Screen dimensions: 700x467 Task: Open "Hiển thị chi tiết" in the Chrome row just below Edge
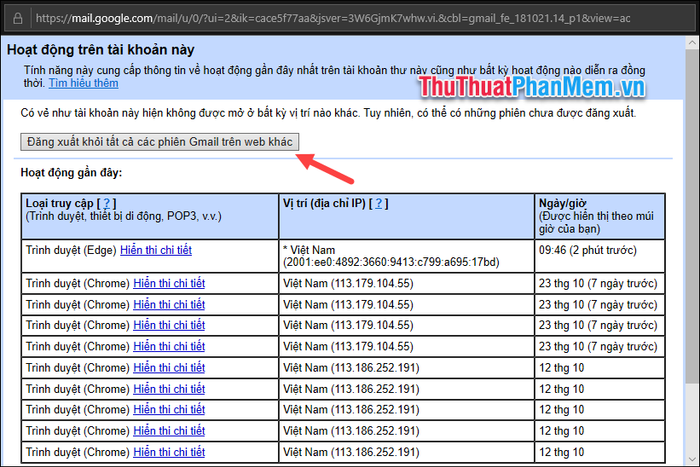coord(169,284)
